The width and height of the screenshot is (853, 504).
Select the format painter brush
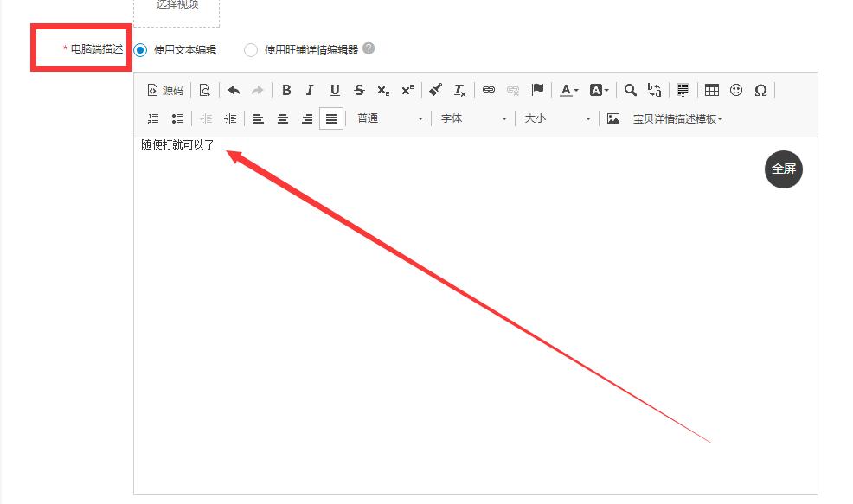pyautogui.click(x=436, y=90)
